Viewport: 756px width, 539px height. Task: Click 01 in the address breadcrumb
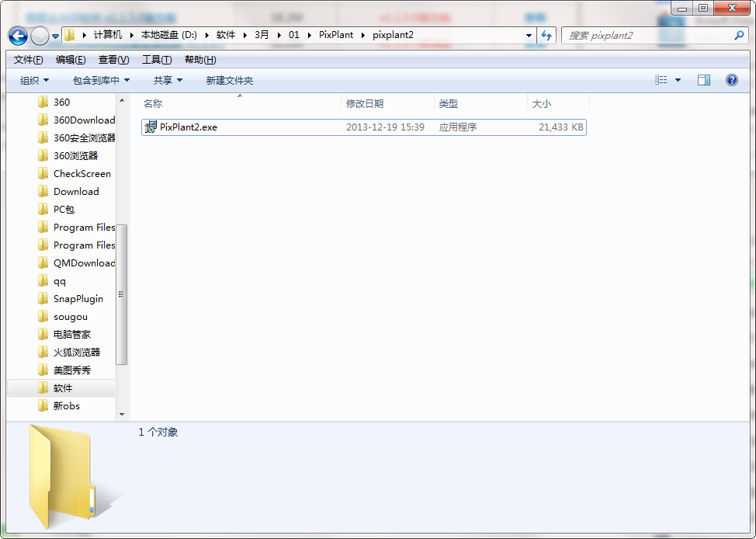[293, 35]
